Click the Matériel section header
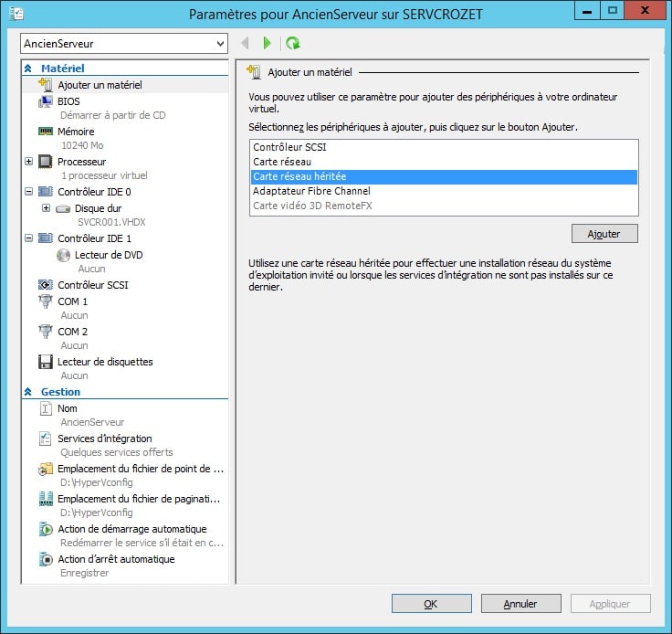This screenshot has width=672, height=634. pyautogui.click(x=63, y=69)
